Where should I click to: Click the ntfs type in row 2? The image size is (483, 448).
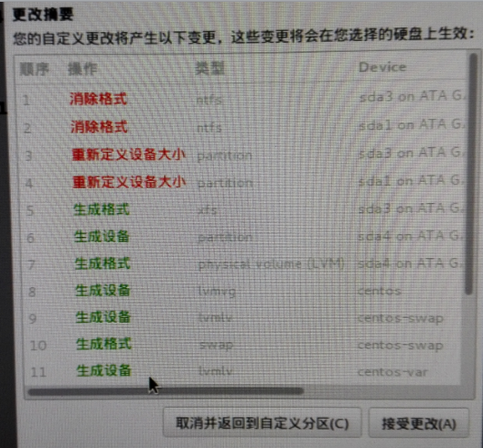click(x=209, y=127)
